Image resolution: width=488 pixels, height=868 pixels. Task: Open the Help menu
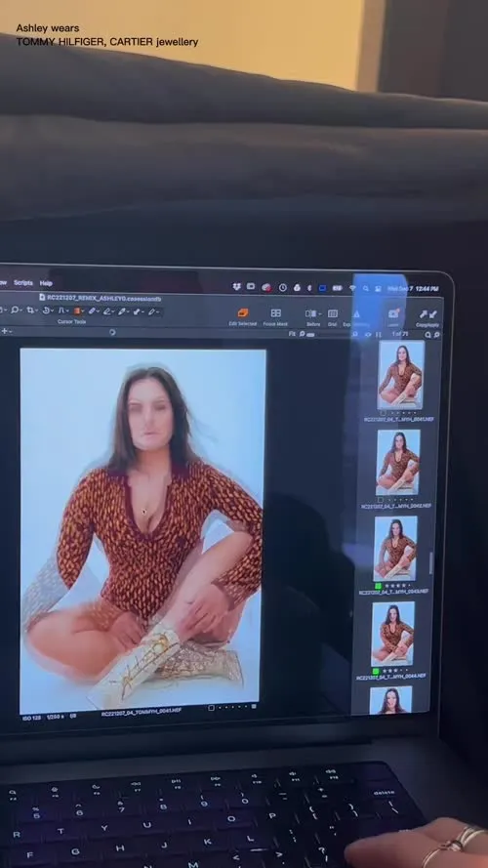[x=46, y=283]
